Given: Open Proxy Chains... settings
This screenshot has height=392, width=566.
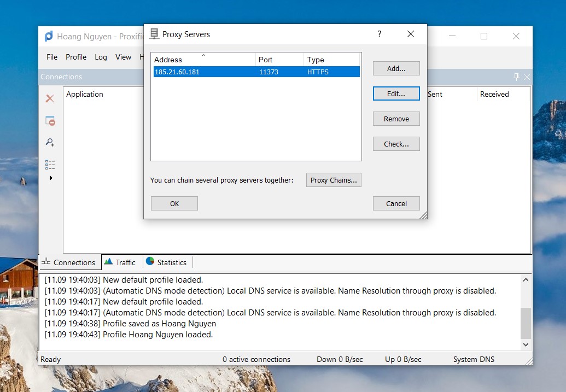Looking at the screenshot, I should pyautogui.click(x=334, y=180).
